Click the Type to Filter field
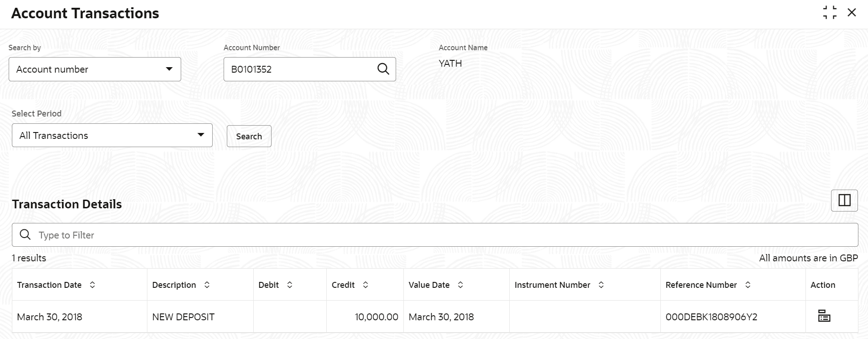This screenshot has height=339, width=868. pos(438,235)
